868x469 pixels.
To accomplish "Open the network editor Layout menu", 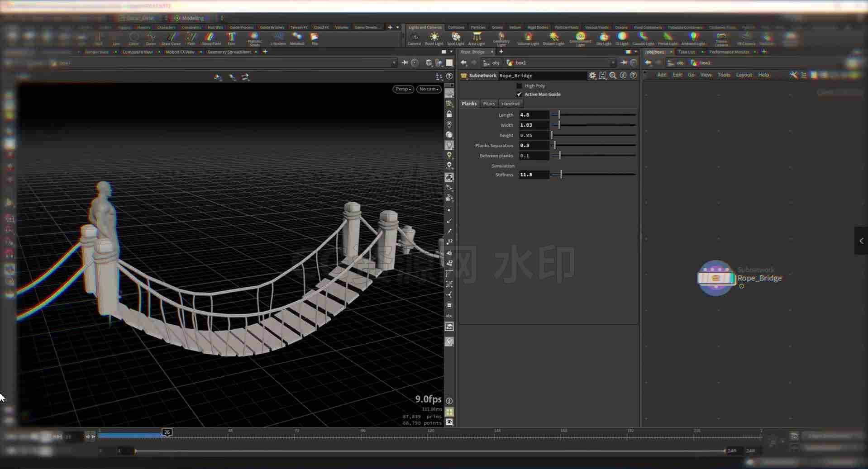I will click(x=744, y=75).
